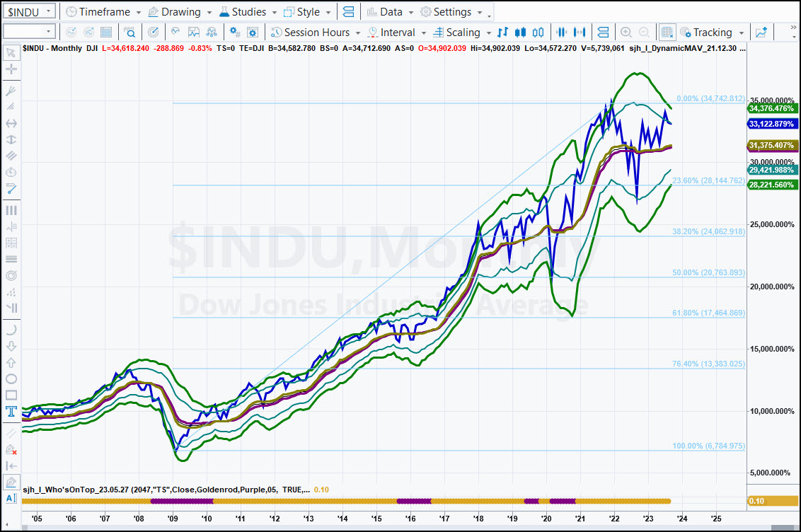Viewport: 801px width, 532px height.
Task: Click the 0.10 goldenrod indicator value label
Action: (772, 501)
